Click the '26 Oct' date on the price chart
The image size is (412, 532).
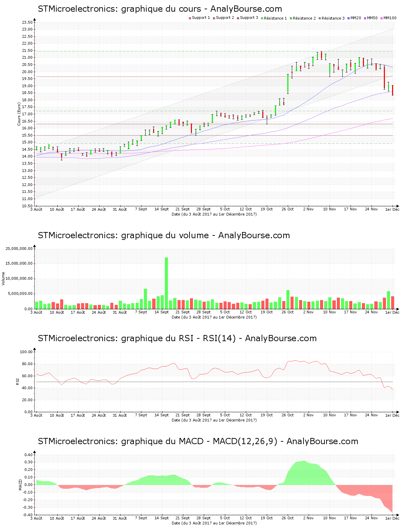tap(288, 209)
